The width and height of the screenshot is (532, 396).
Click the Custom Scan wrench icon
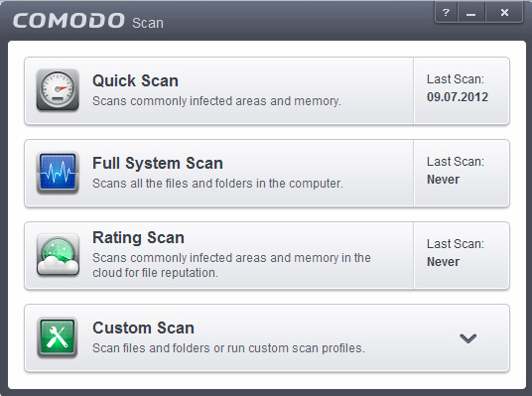click(58, 337)
